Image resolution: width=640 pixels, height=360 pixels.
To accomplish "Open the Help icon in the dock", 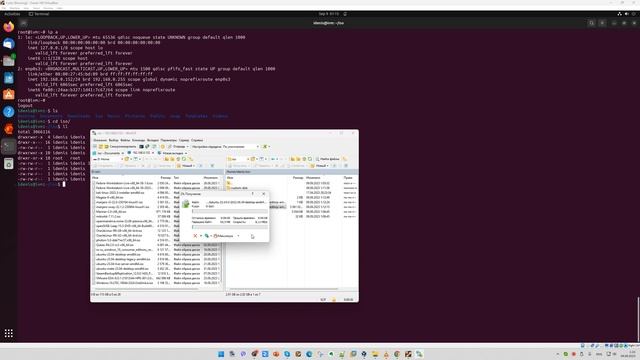I will pos(9,111).
